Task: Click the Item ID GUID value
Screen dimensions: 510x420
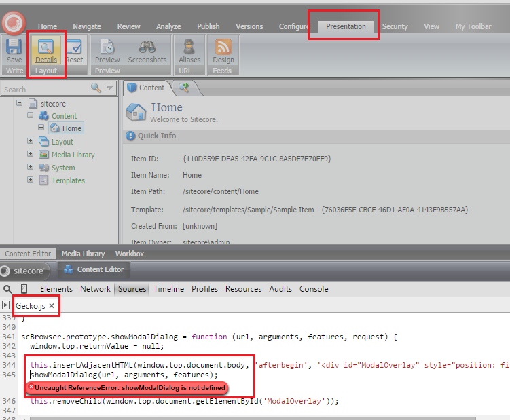Action: point(257,159)
